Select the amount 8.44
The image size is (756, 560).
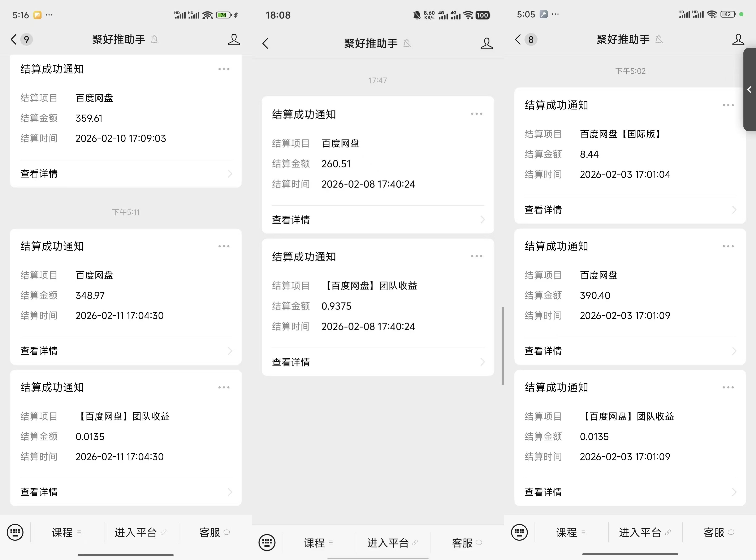(x=589, y=155)
